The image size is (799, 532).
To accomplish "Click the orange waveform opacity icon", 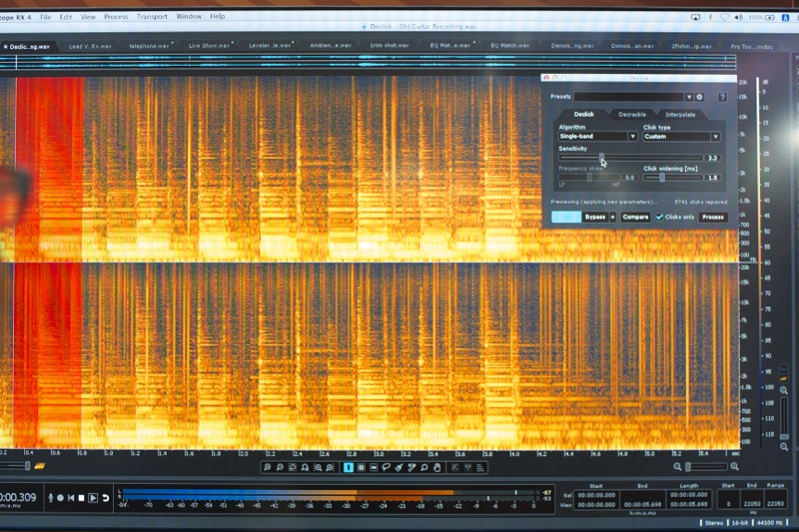I will [40, 465].
